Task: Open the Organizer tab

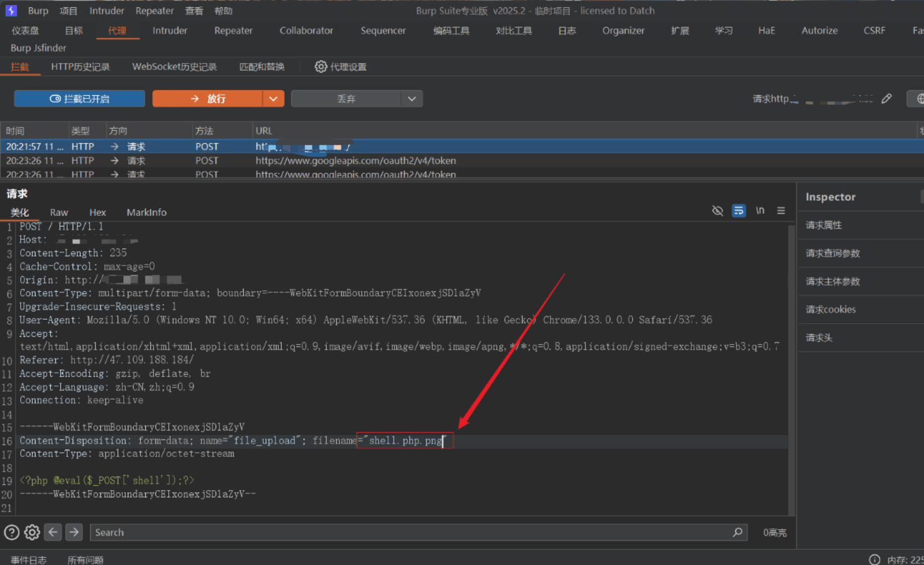Action: click(623, 30)
